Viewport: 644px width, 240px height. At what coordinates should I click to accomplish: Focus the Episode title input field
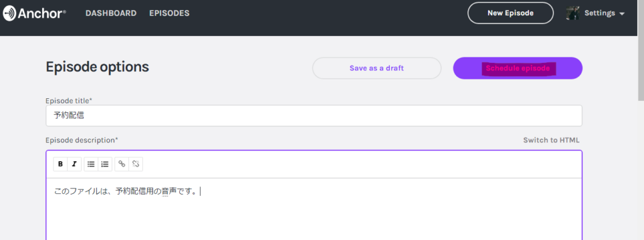click(x=314, y=116)
